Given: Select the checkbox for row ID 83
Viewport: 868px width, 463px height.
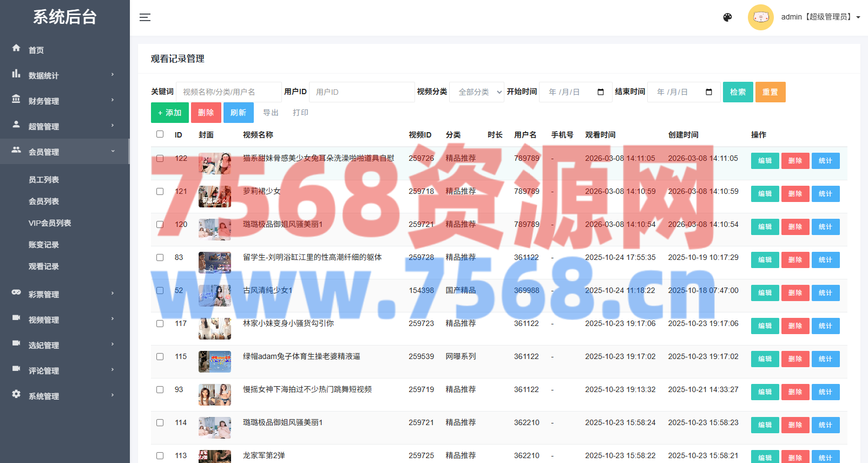Looking at the screenshot, I should 160,258.
